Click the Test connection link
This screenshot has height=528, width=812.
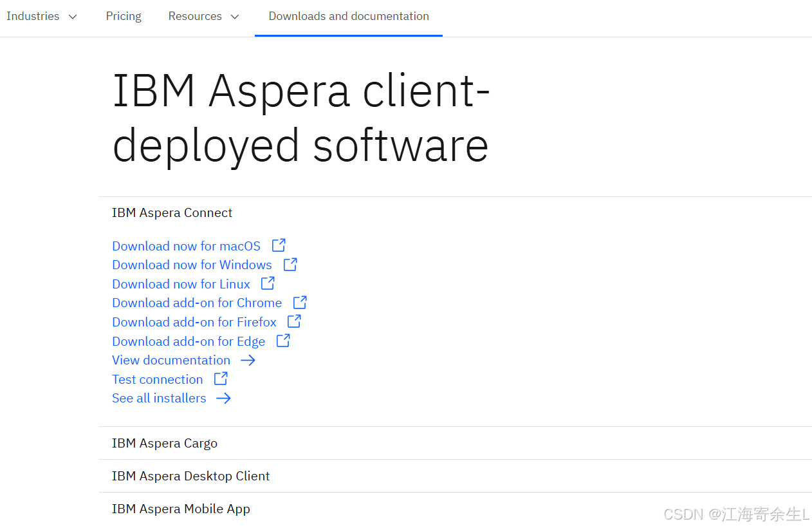pos(157,379)
